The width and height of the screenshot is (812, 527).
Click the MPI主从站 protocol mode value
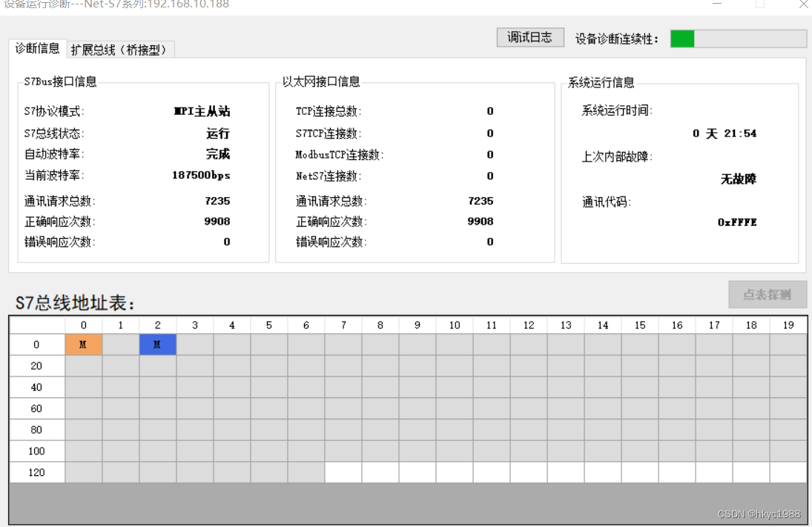click(202, 111)
